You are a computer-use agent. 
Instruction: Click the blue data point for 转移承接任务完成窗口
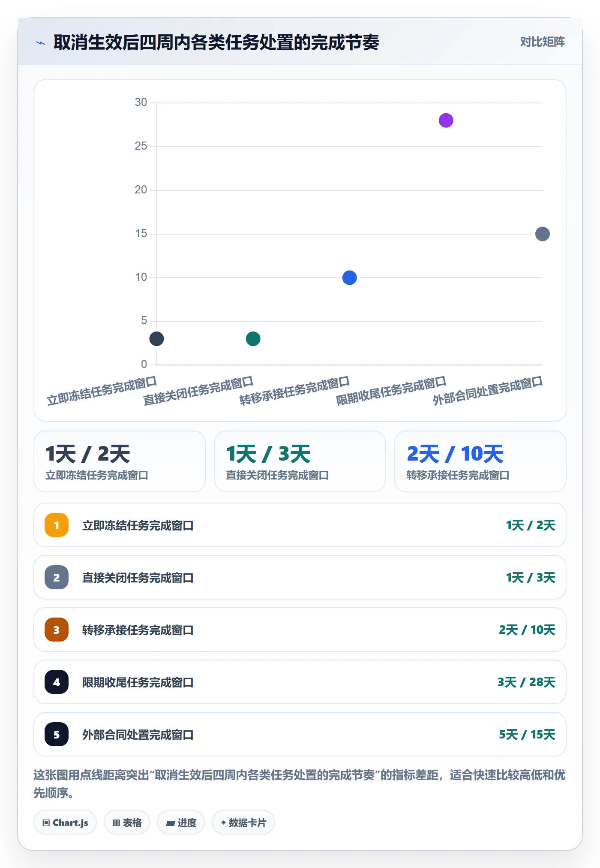coord(350,278)
